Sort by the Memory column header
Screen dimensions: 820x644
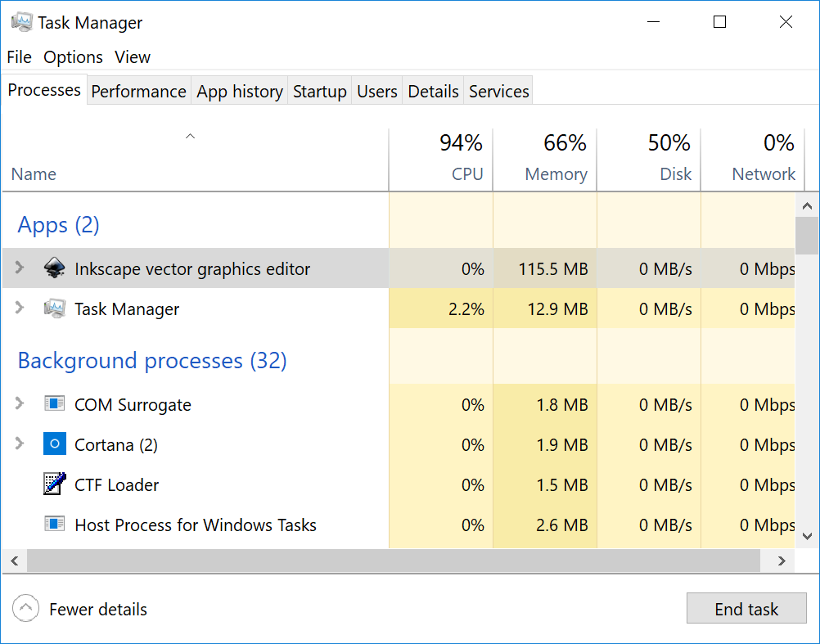(544, 160)
